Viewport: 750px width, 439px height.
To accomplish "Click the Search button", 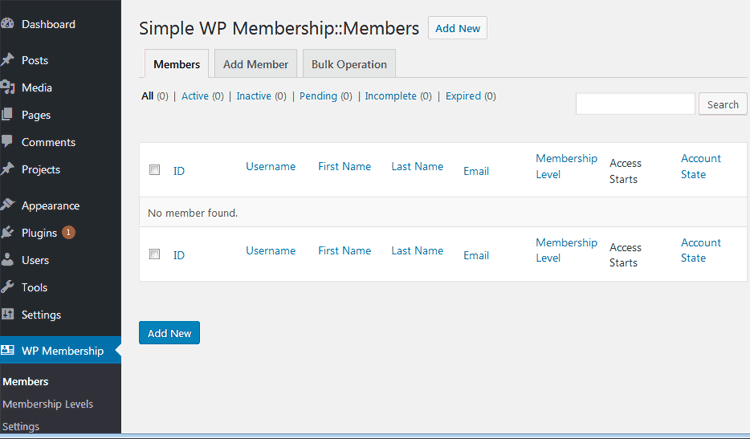I will tap(723, 104).
